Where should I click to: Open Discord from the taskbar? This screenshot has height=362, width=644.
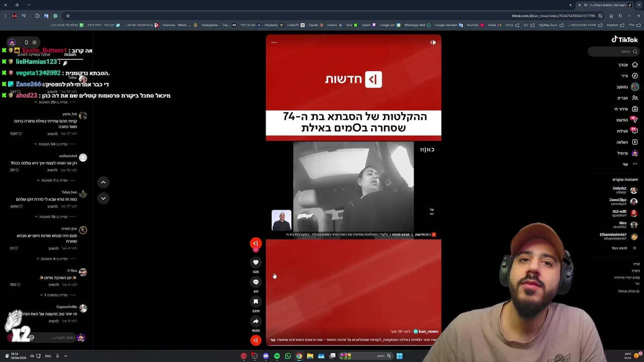(x=266, y=356)
